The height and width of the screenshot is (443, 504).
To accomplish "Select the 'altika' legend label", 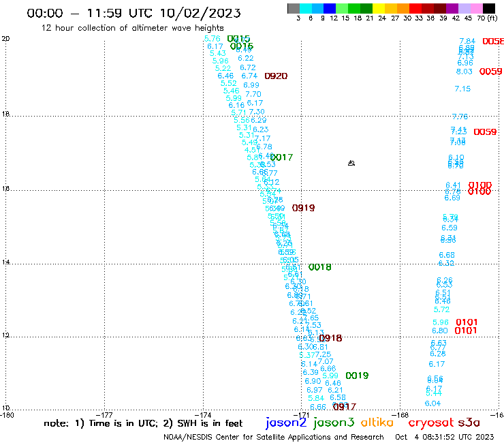I will click(x=377, y=422).
